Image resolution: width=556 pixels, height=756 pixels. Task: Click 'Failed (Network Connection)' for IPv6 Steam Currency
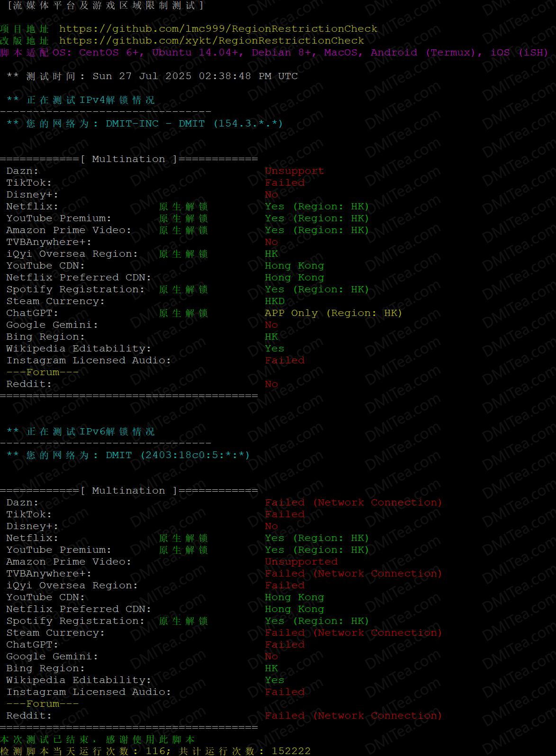coord(353,633)
